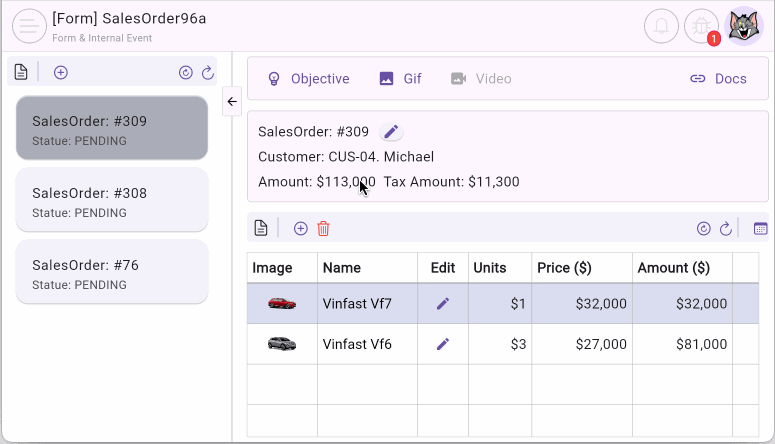This screenshot has height=444, width=775.
Task: Select SalesOrder #76 in the list
Action: [112, 272]
